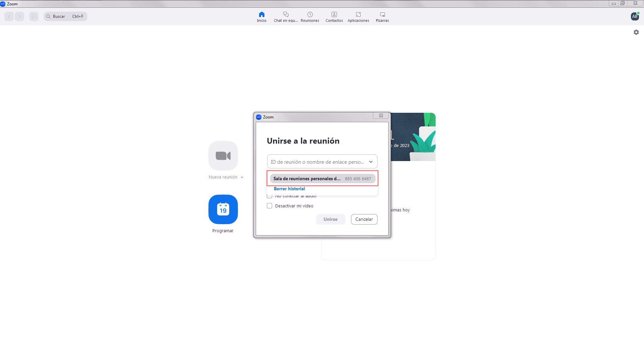Screen dimensions: 644x349
Task: Toggle No conectar al audio checkbox
Action: (269, 196)
